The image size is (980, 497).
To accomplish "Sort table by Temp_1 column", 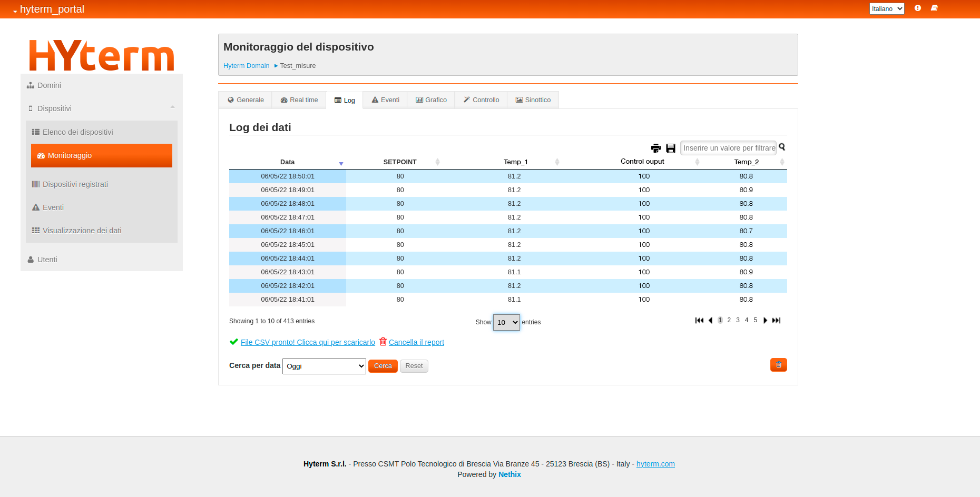I will [x=515, y=162].
